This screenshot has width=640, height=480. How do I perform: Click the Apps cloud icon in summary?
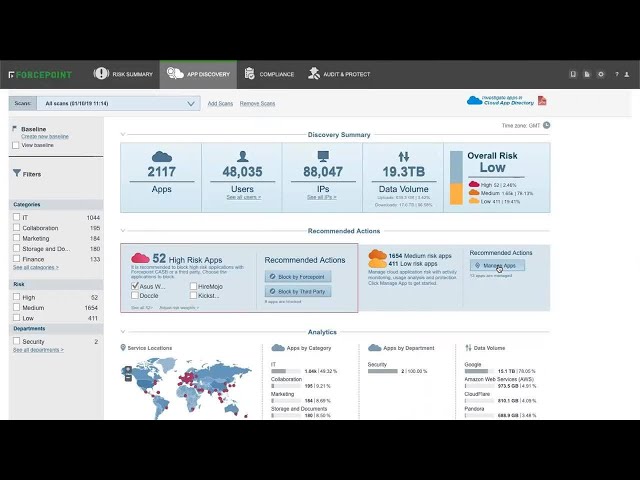162,157
